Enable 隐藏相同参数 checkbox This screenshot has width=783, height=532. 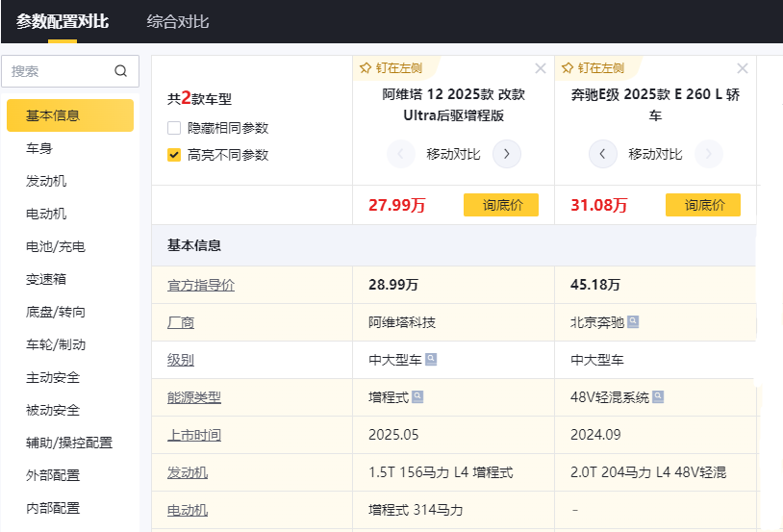(174, 128)
